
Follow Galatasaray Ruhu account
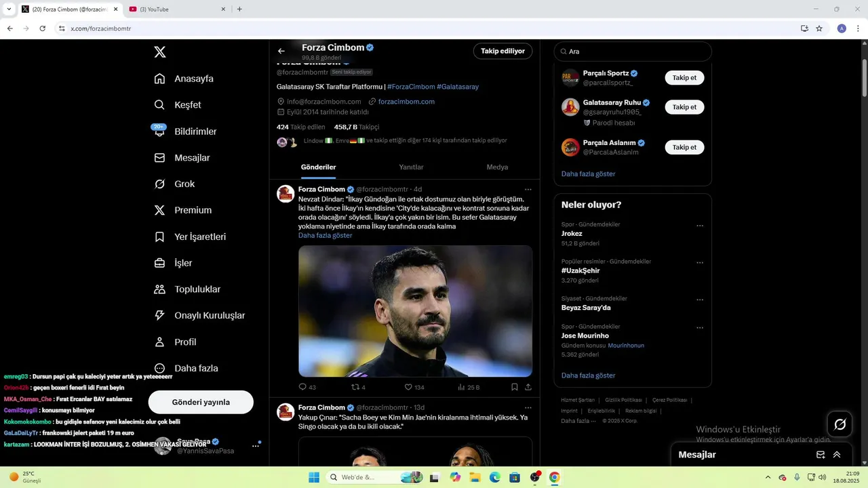pyautogui.click(x=684, y=107)
